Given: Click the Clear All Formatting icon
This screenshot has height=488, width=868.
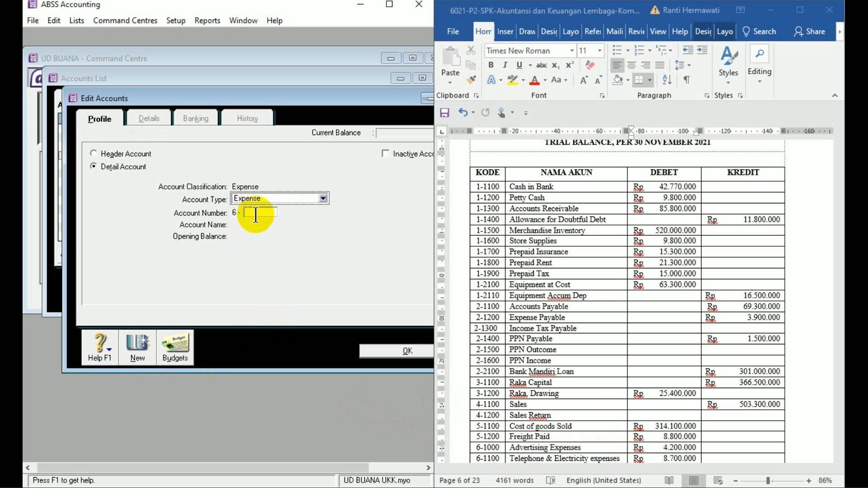Looking at the screenshot, I should (x=590, y=65).
